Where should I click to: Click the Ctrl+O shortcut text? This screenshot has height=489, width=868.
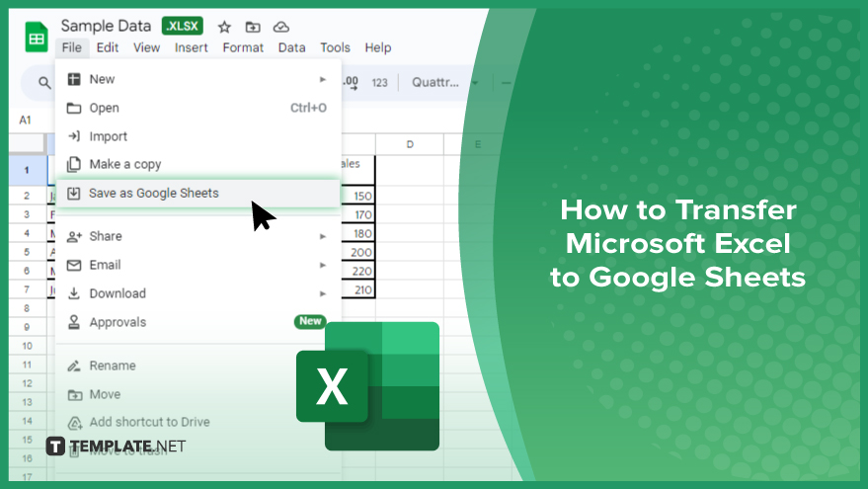point(308,108)
